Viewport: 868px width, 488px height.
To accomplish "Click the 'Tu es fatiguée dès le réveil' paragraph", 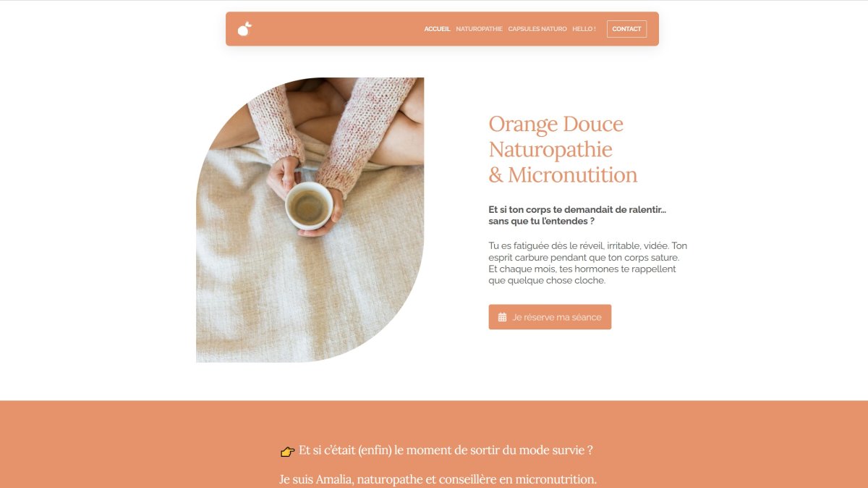I will pyautogui.click(x=587, y=263).
